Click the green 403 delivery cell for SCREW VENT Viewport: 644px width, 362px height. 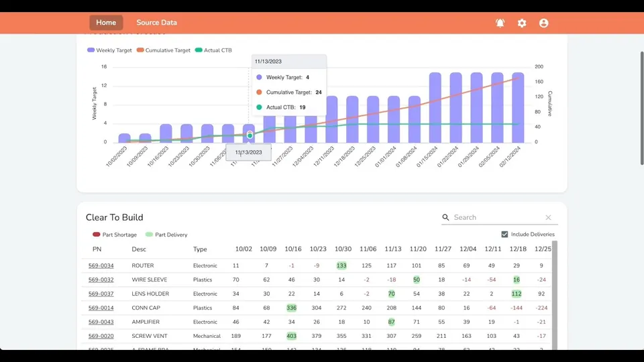292,336
